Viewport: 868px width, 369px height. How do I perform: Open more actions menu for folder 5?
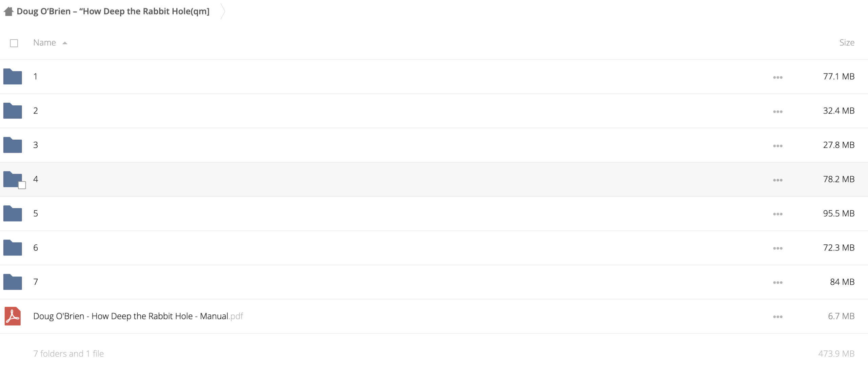tap(777, 214)
